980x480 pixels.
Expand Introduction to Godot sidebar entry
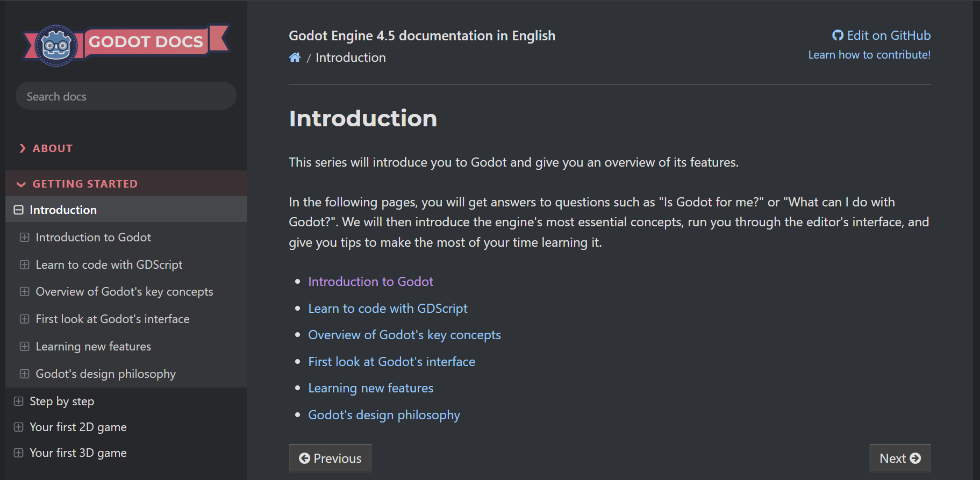tap(25, 238)
